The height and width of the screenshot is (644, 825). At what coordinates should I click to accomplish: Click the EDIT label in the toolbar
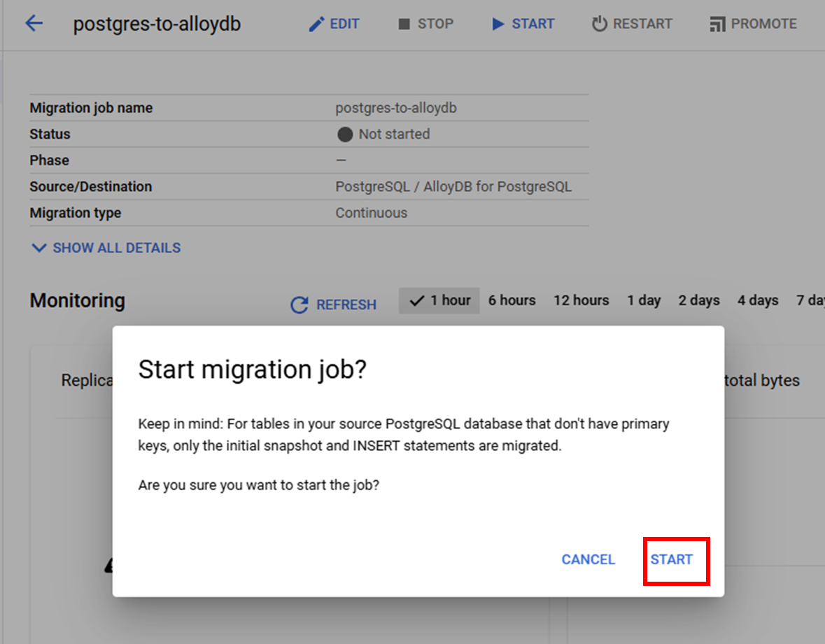point(345,24)
